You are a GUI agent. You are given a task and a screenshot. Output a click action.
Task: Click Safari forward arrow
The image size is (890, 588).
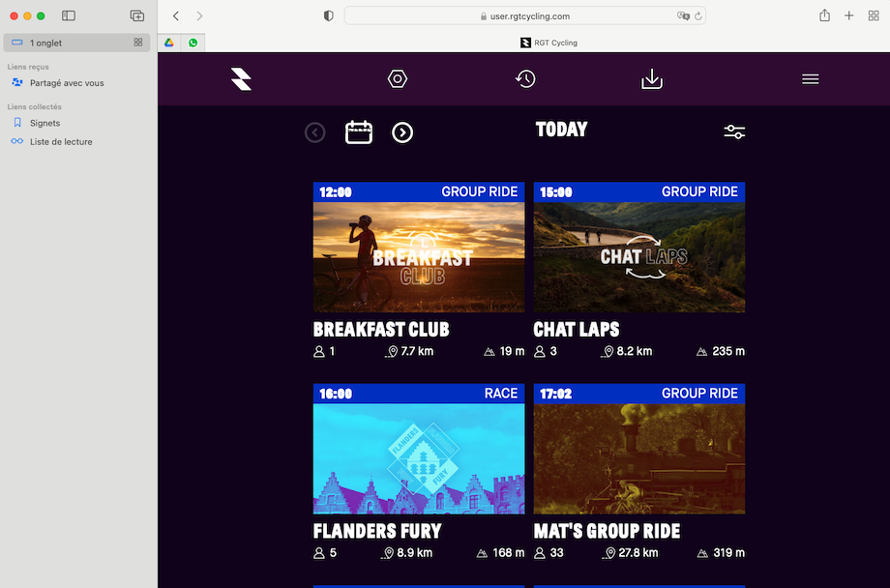(x=199, y=15)
